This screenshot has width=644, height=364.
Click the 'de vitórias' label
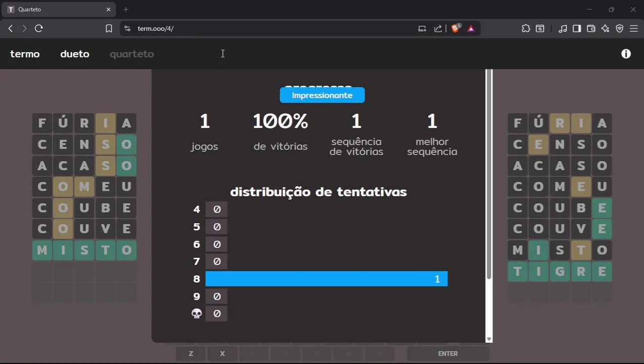[x=280, y=147]
